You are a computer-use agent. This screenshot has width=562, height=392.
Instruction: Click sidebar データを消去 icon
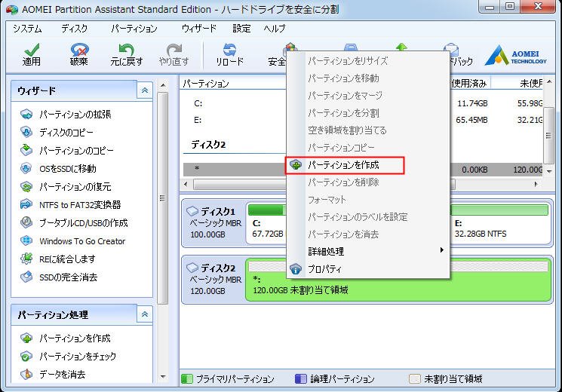pyautogui.click(x=26, y=375)
